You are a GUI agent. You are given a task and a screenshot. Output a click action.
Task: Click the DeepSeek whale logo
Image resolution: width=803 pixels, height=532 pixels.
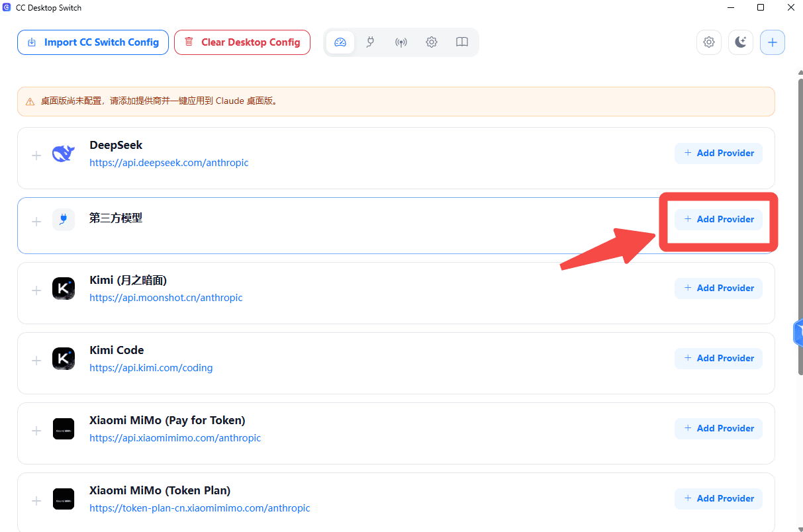64,154
